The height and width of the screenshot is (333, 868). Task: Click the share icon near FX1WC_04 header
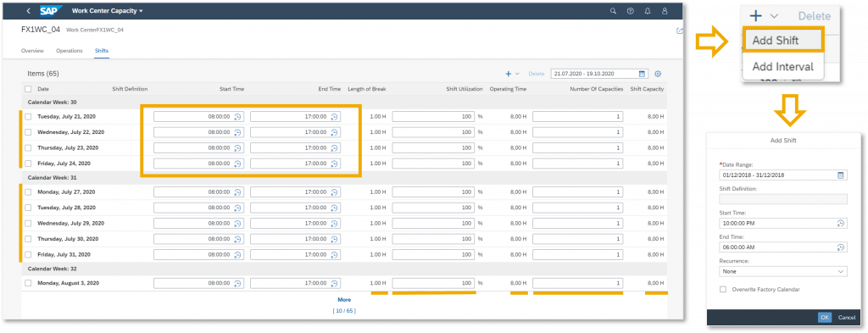[679, 31]
